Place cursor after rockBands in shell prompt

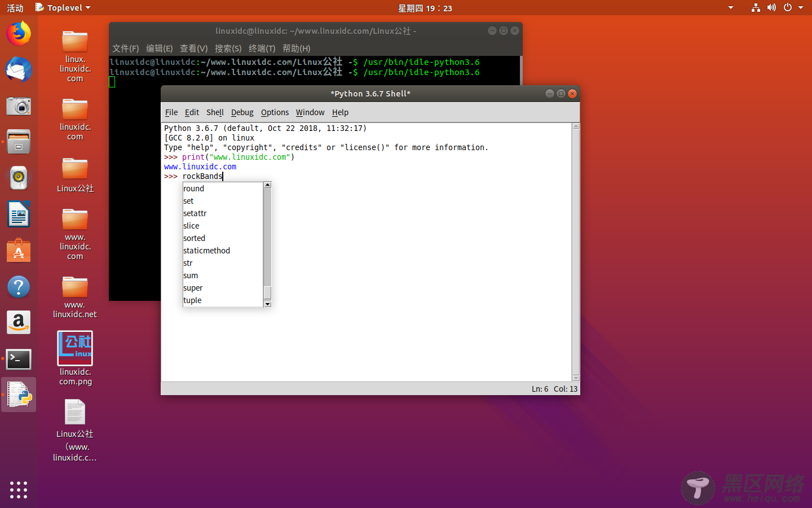(x=223, y=176)
